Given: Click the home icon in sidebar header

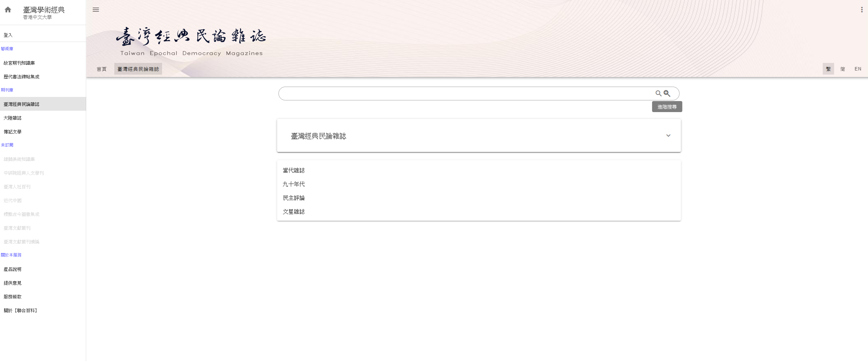Looking at the screenshot, I should click(x=8, y=10).
